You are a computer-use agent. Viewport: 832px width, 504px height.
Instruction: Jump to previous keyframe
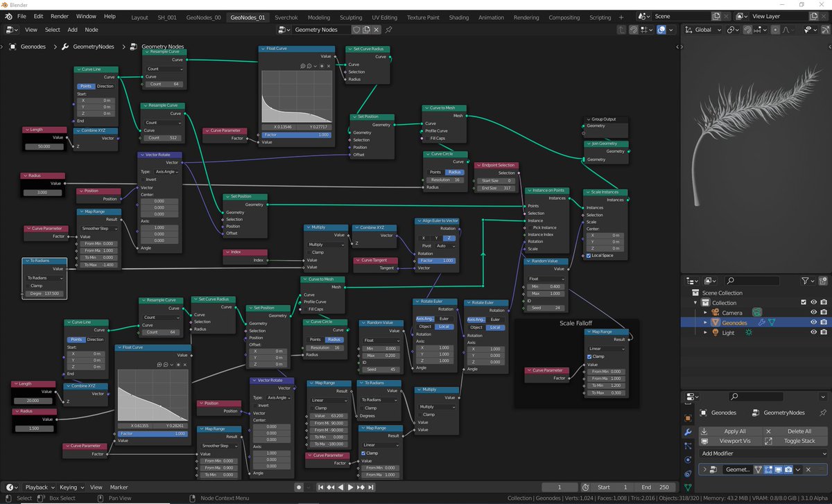click(x=331, y=487)
